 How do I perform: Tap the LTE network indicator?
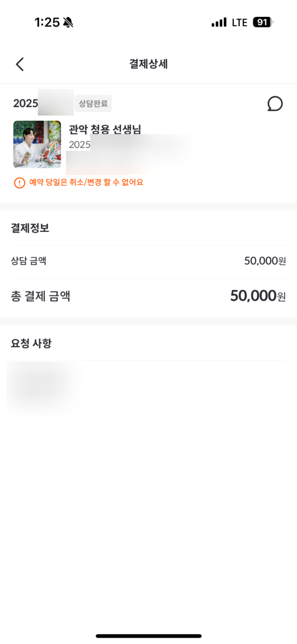[239, 23]
